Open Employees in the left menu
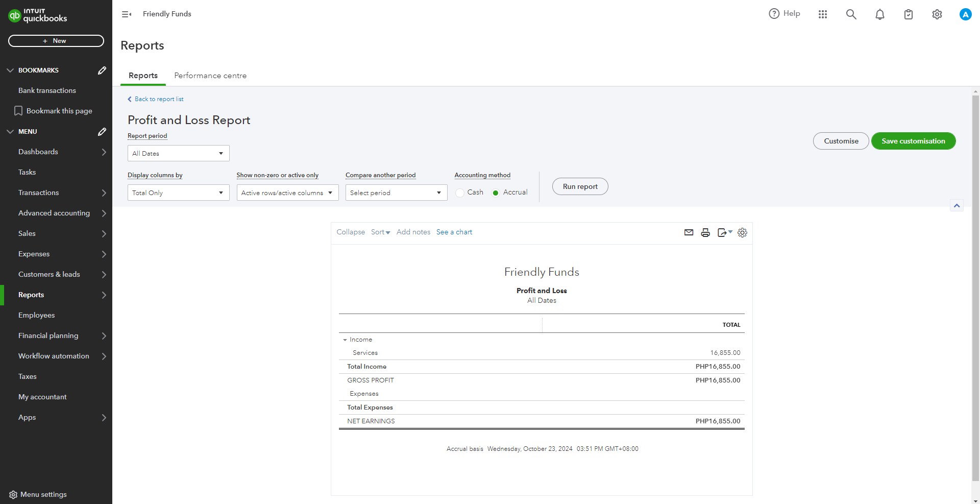The image size is (980, 504). tap(37, 315)
